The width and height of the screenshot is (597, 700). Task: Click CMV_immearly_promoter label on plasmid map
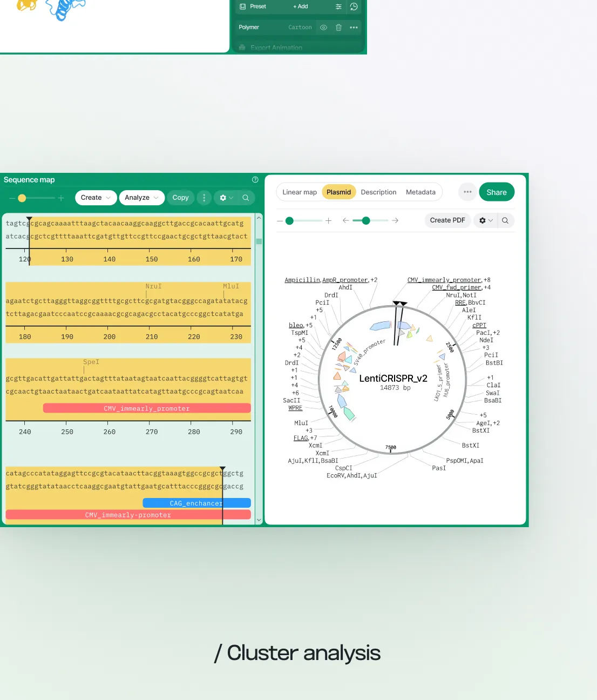pyautogui.click(x=444, y=280)
